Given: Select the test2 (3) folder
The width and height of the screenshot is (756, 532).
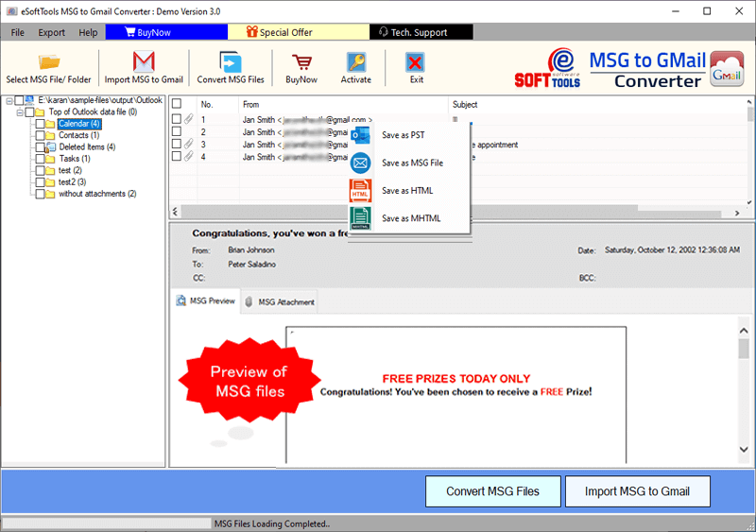Looking at the screenshot, I should pyautogui.click(x=73, y=182).
